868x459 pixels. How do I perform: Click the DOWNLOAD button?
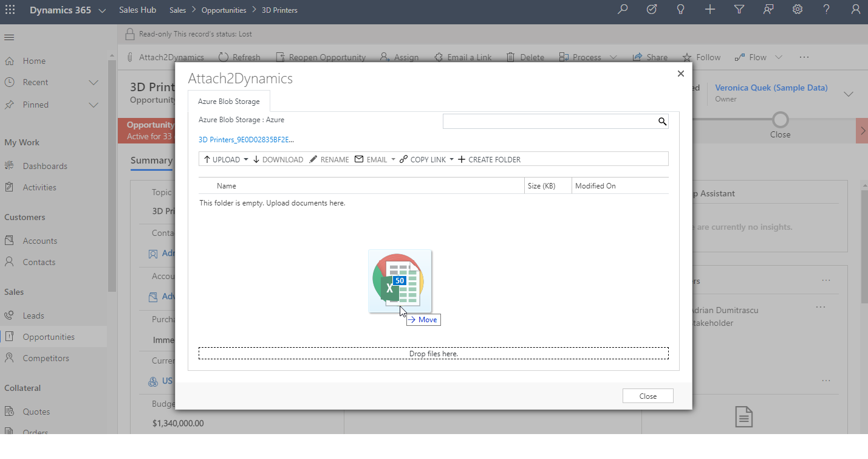pyautogui.click(x=278, y=159)
